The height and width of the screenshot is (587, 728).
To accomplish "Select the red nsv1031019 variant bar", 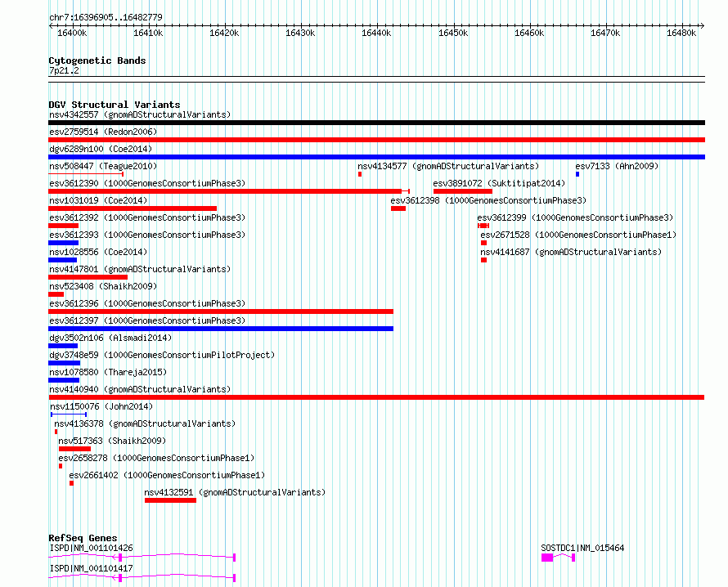I will tap(133, 208).
